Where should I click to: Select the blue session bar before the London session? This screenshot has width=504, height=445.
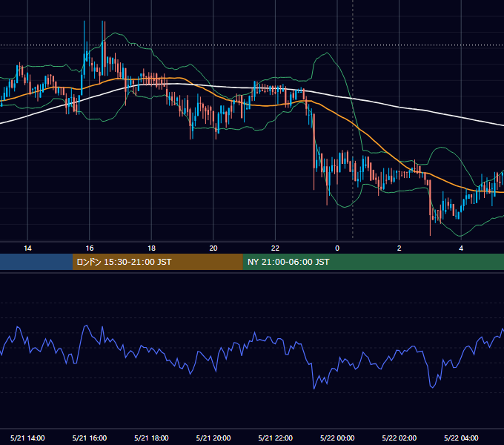coord(36,262)
